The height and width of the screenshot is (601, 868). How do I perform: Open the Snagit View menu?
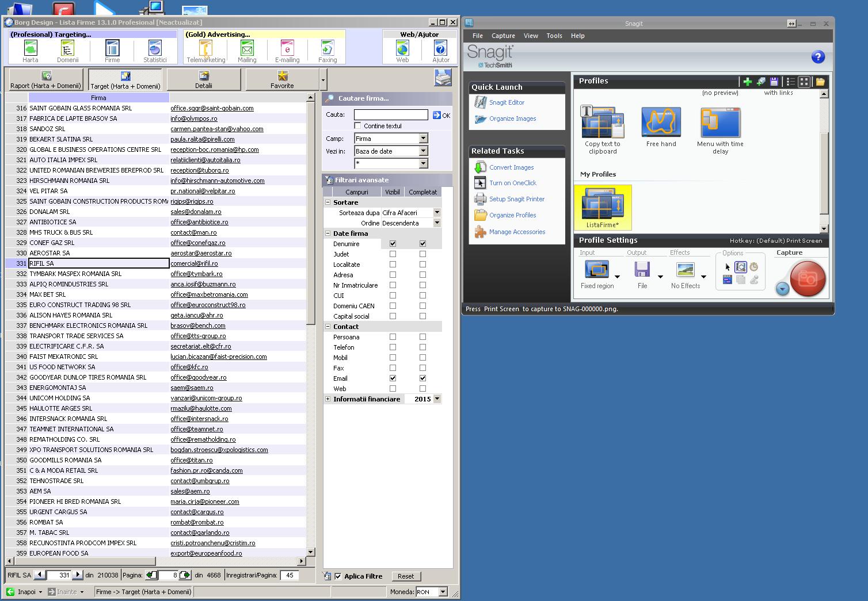tap(531, 36)
